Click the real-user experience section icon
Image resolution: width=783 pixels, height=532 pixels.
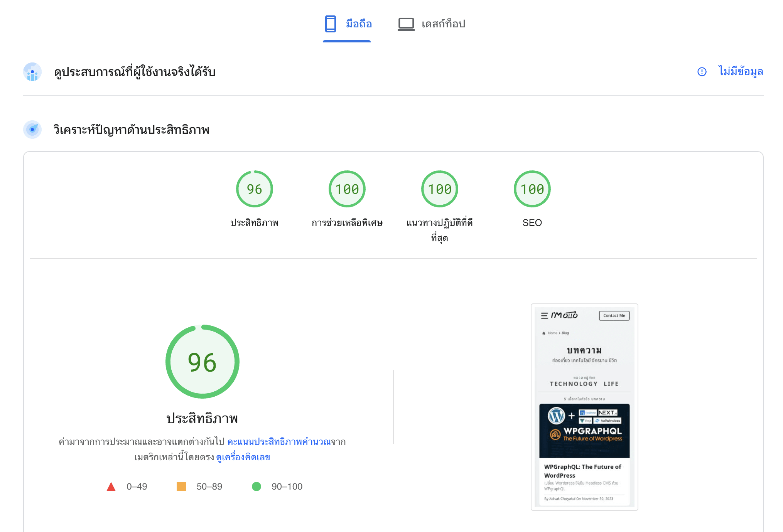point(32,72)
